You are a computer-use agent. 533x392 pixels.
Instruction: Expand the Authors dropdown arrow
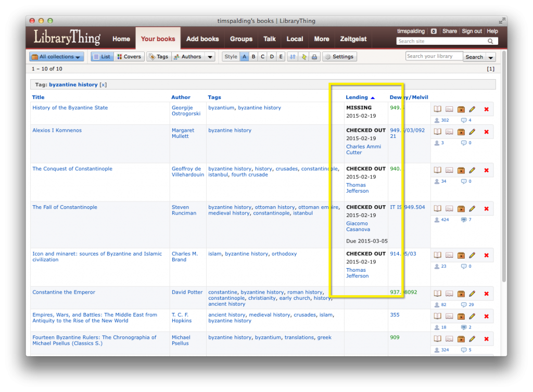pyautogui.click(x=210, y=56)
